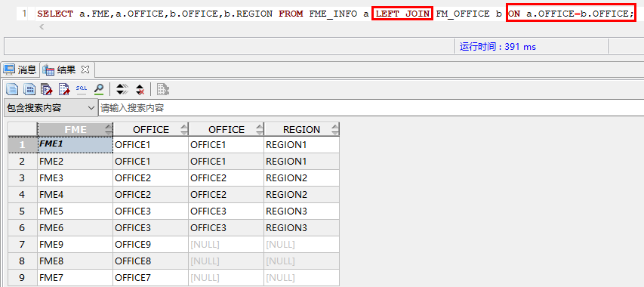Click the FME7 cell
This screenshot has height=287, width=644.
75,277
